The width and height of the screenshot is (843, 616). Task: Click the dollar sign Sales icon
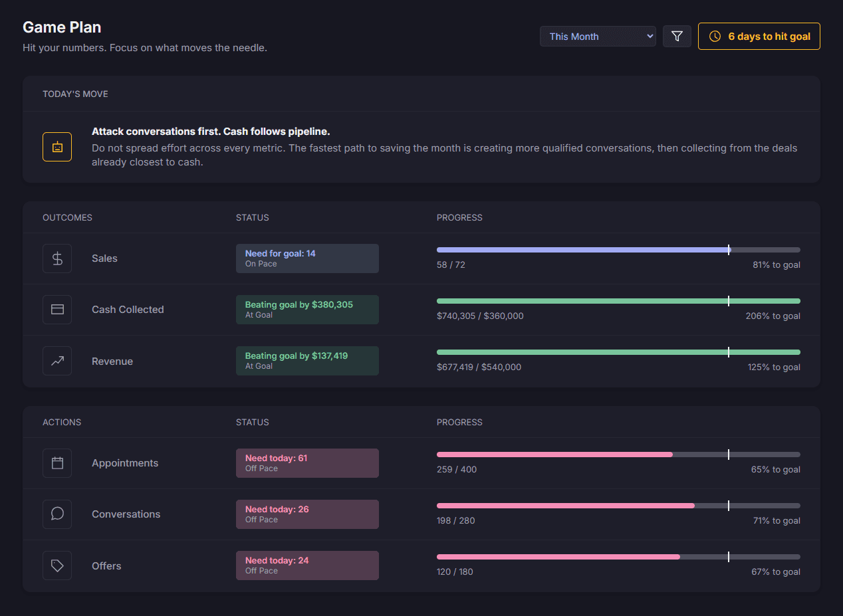pyautogui.click(x=57, y=258)
